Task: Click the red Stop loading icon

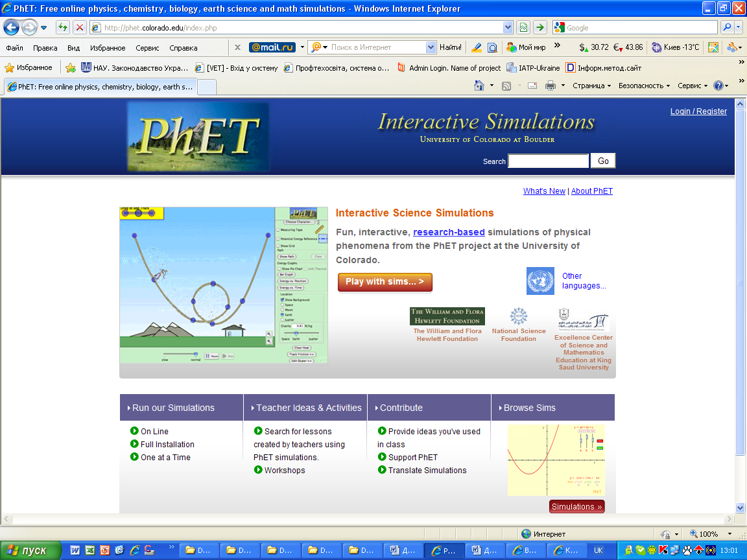Action: pyautogui.click(x=80, y=28)
